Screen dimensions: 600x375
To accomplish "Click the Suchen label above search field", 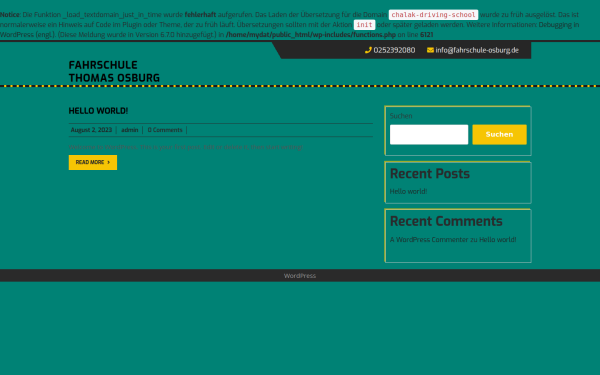I will [x=401, y=116].
